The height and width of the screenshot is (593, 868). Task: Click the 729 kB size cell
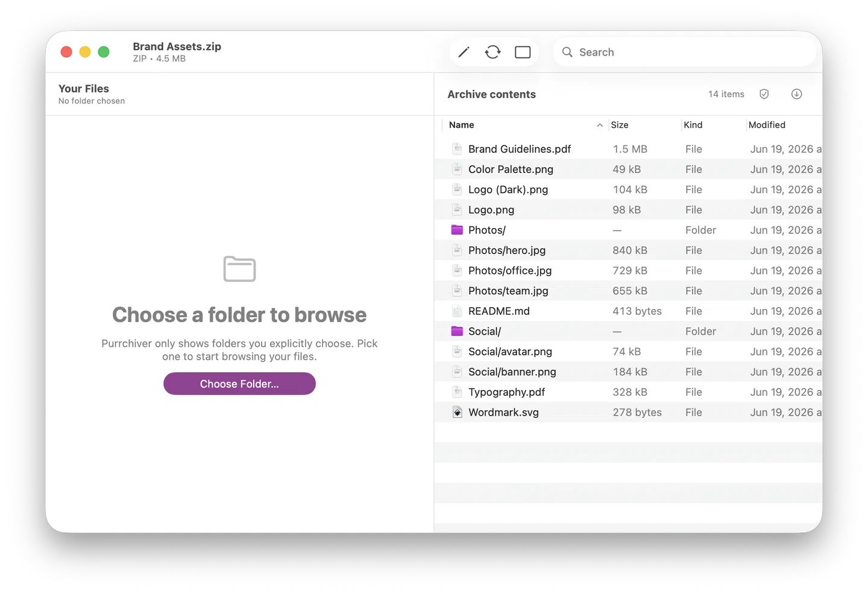(x=630, y=270)
